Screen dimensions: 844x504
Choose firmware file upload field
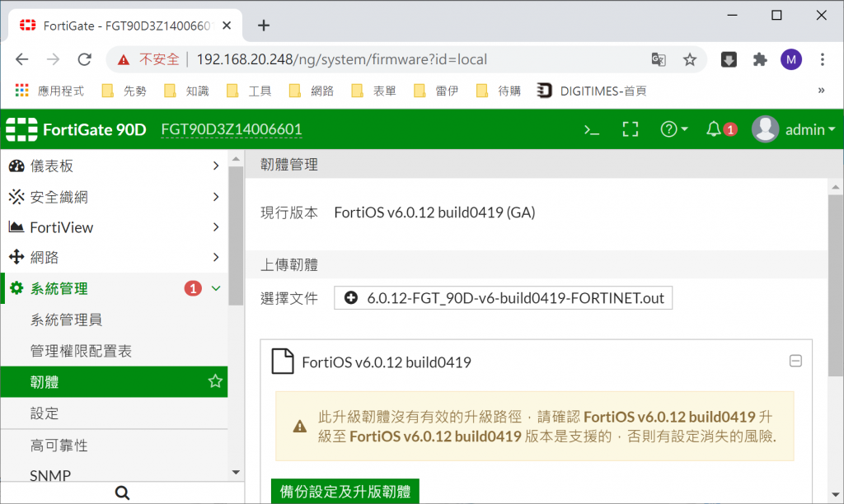pyautogui.click(x=503, y=298)
